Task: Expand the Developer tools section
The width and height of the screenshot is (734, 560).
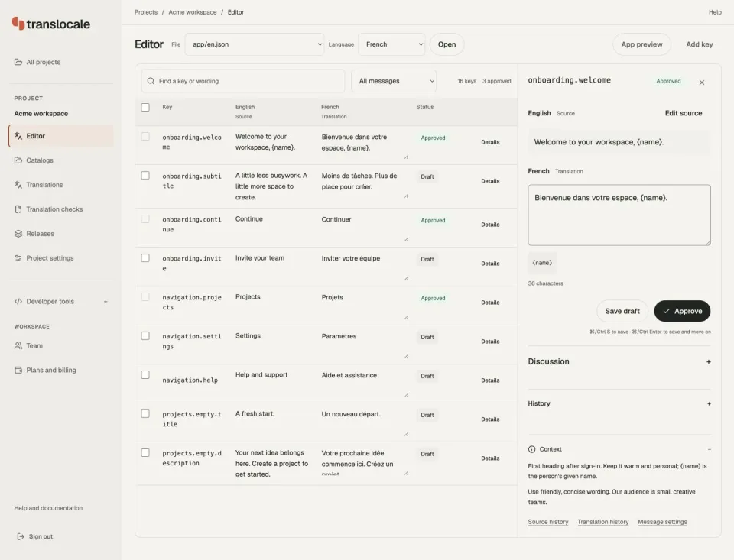Action: click(x=106, y=302)
